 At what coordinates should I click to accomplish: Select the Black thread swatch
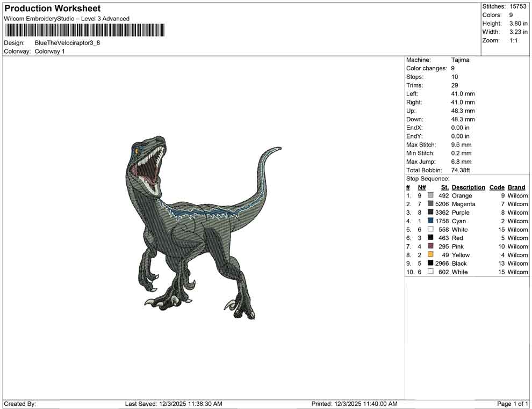(429, 264)
